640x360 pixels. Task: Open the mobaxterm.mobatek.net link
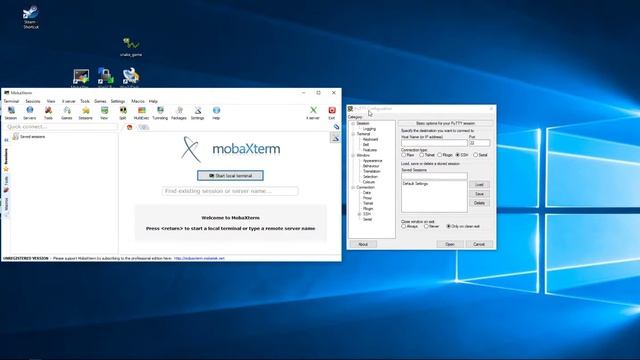199,258
